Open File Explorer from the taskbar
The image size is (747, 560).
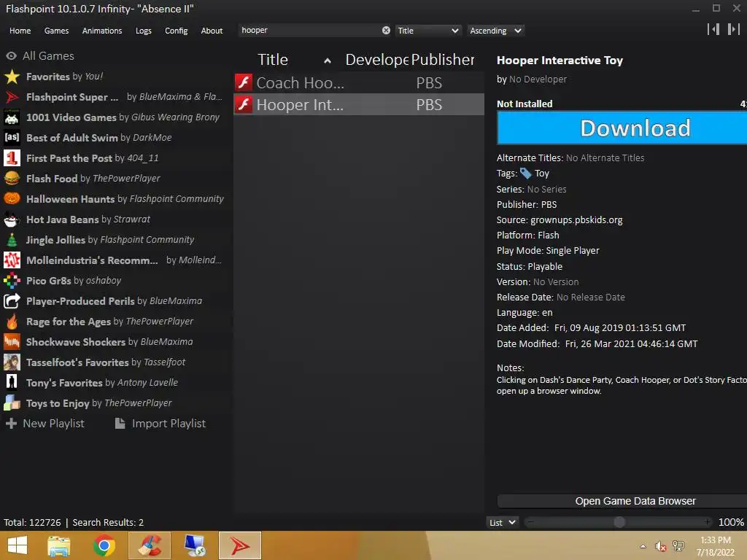pyautogui.click(x=59, y=545)
